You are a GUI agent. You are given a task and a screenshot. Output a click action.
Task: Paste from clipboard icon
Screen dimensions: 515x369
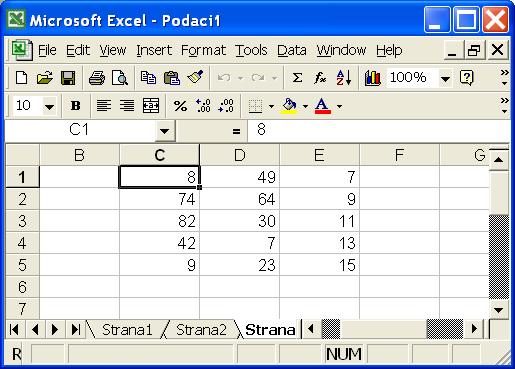pyautogui.click(x=172, y=78)
